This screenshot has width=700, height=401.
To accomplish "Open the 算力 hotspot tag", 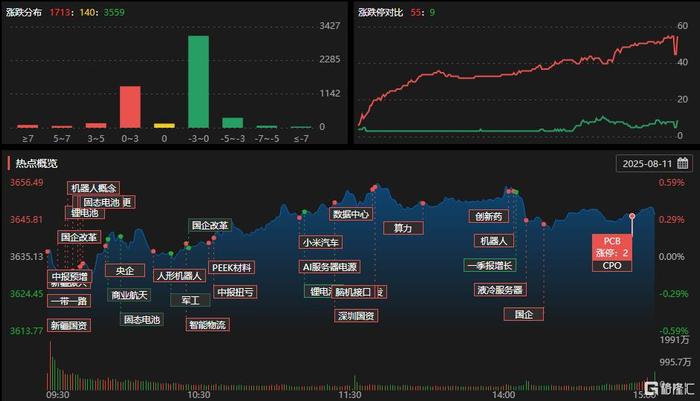I will click(x=403, y=228).
